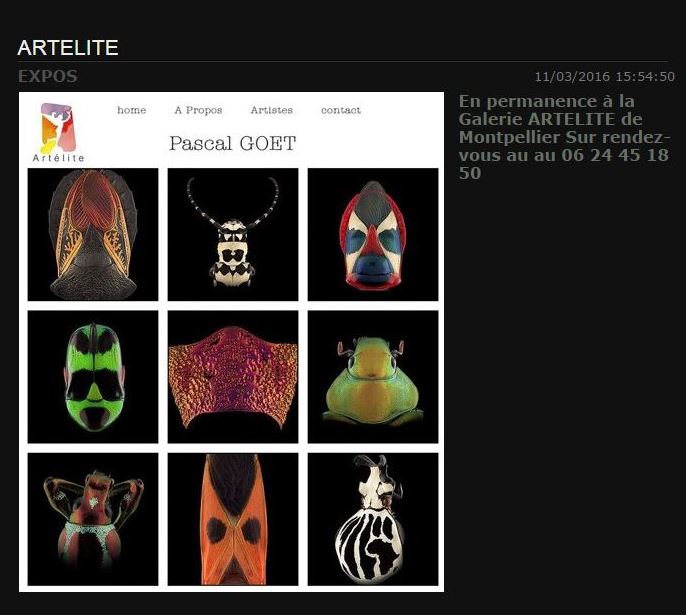Click the Galerie ARTELITE de Montpellier text
The height and width of the screenshot is (615, 686).
[x=550, y=128]
